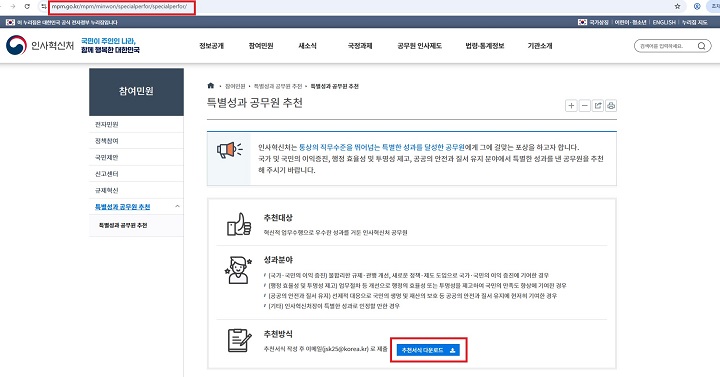Print the page with the printer icon
720x377 pixels.
[611, 106]
